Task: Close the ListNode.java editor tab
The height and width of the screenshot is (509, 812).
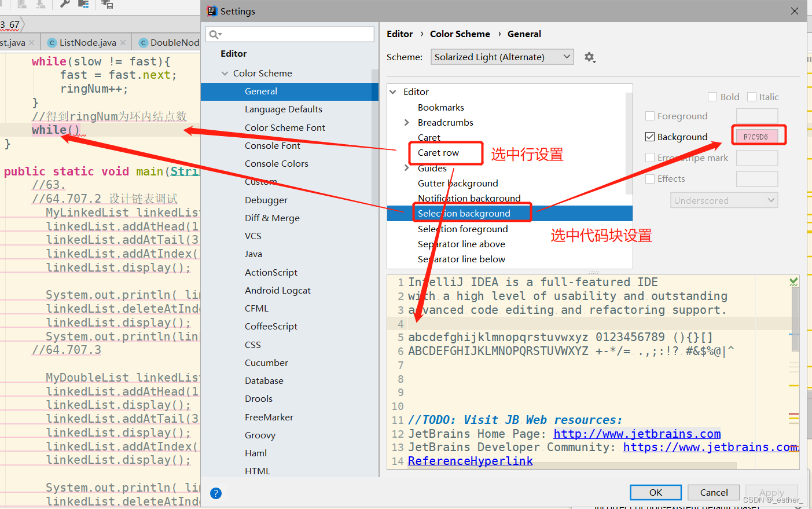Action: [x=123, y=43]
